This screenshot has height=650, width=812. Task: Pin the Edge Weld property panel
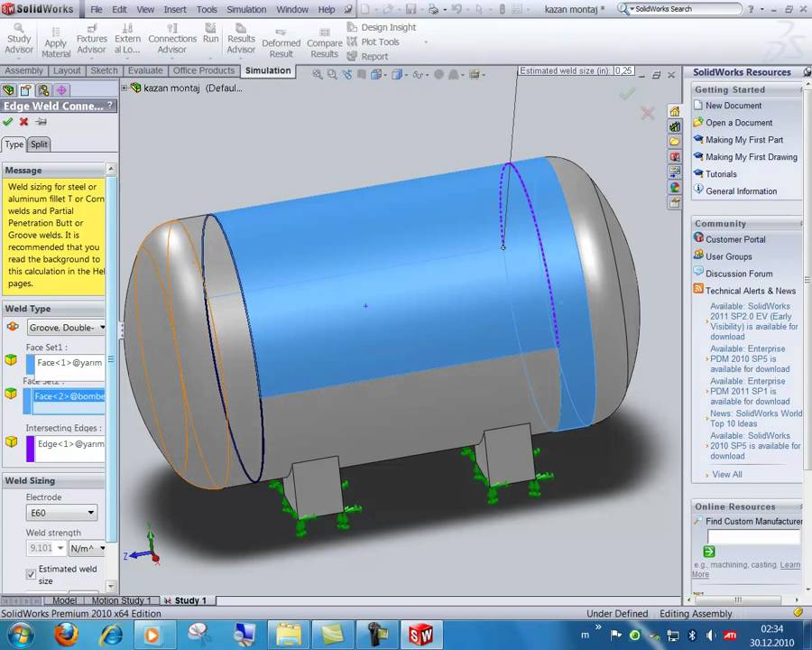pyautogui.click(x=41, y=122)
